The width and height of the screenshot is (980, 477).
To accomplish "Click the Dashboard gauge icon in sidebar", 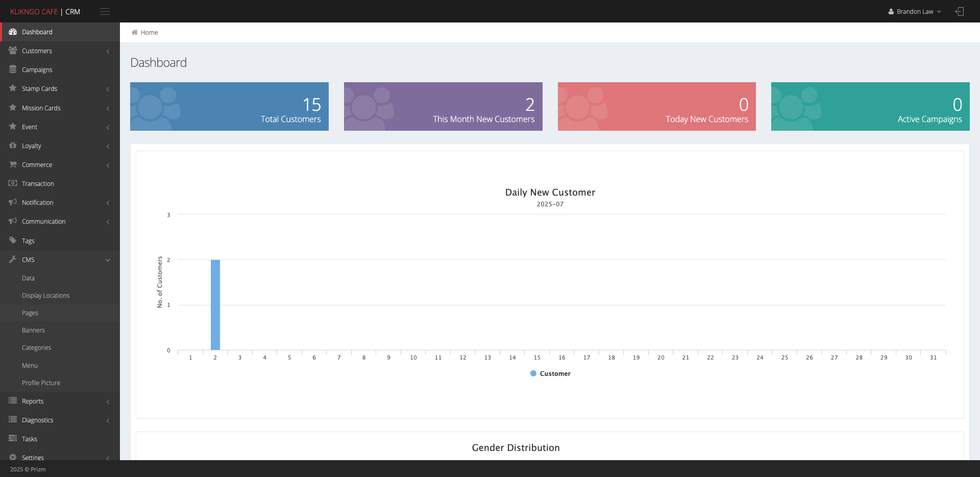I will point(13,32).
